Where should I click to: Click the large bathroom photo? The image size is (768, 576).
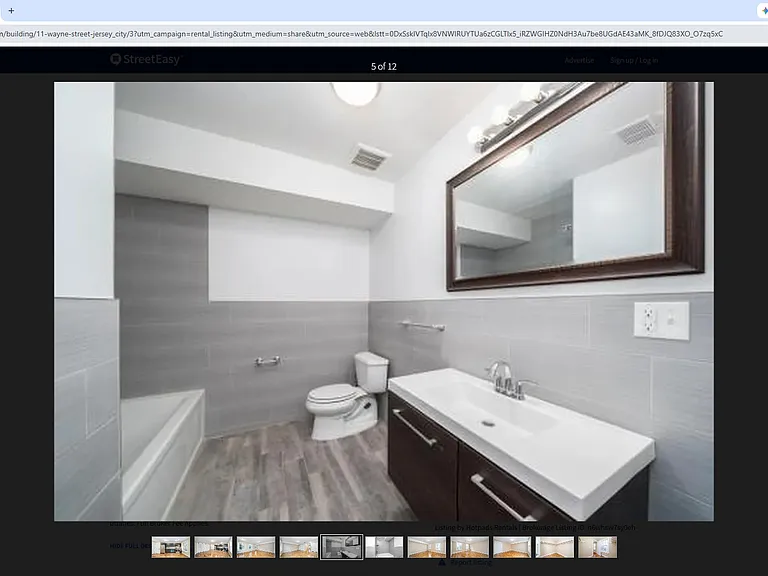point(384,301)
